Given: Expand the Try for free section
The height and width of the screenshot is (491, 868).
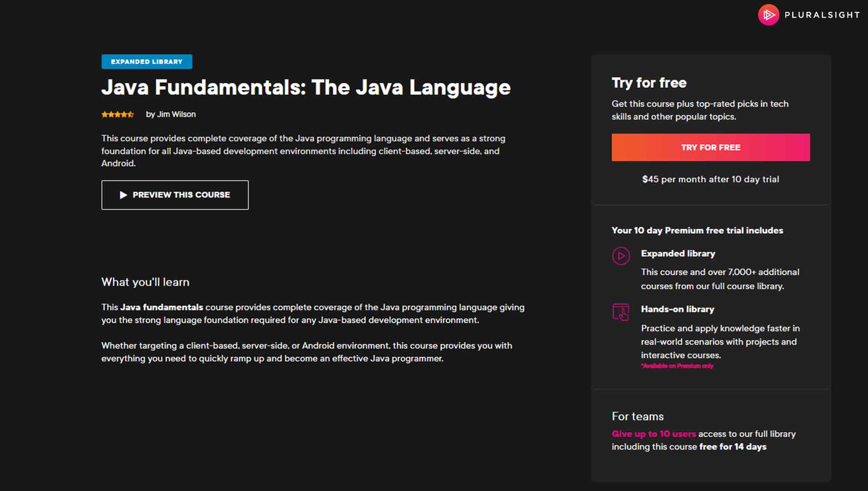Looking at the screenshot, I should [649, 83].
